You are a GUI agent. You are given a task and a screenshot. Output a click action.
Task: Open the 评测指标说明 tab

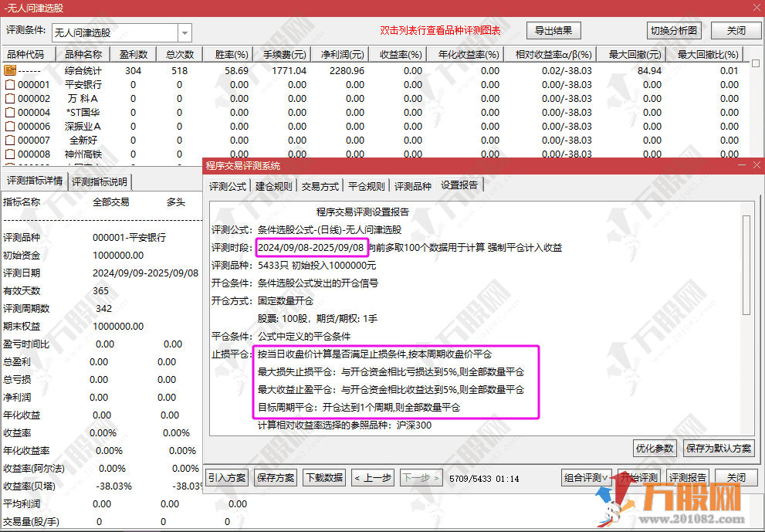tap(100, 181)
